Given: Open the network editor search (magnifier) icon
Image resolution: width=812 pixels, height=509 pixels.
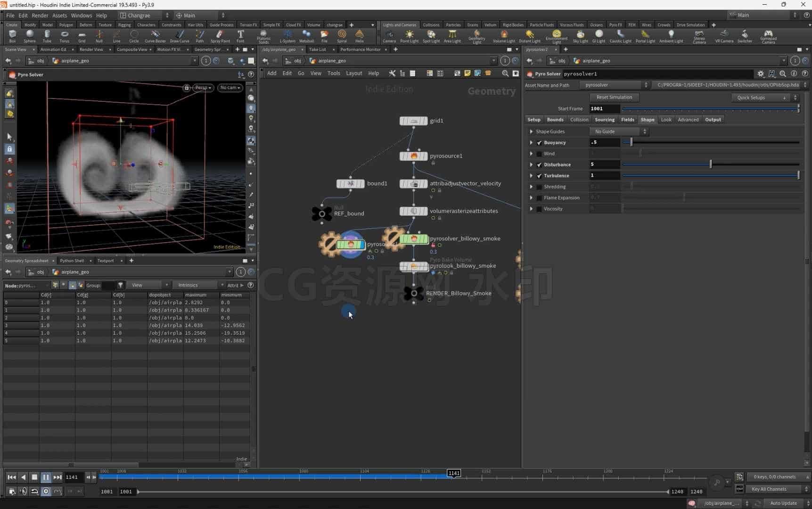Looking at the screenshot, I should click(505, 74).
